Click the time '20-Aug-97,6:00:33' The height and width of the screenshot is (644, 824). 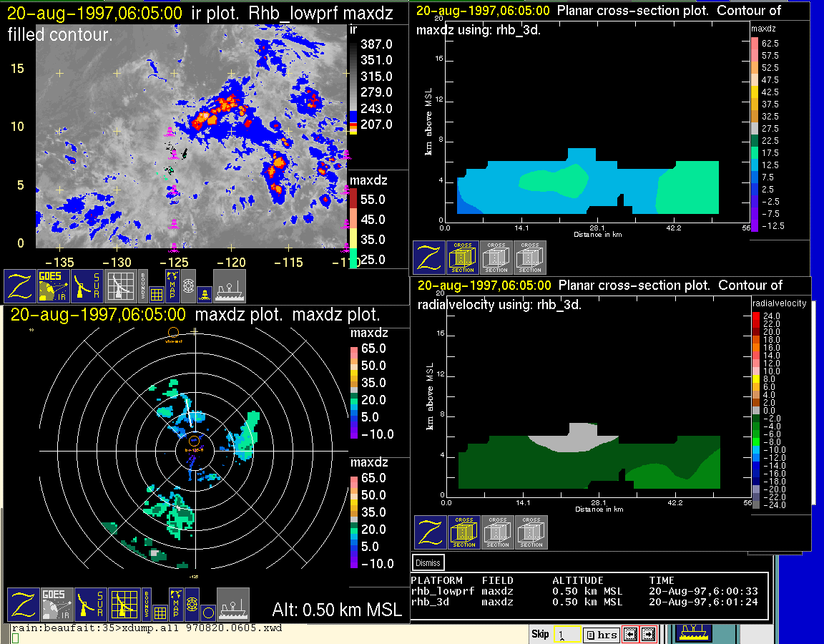coord(703,592)
